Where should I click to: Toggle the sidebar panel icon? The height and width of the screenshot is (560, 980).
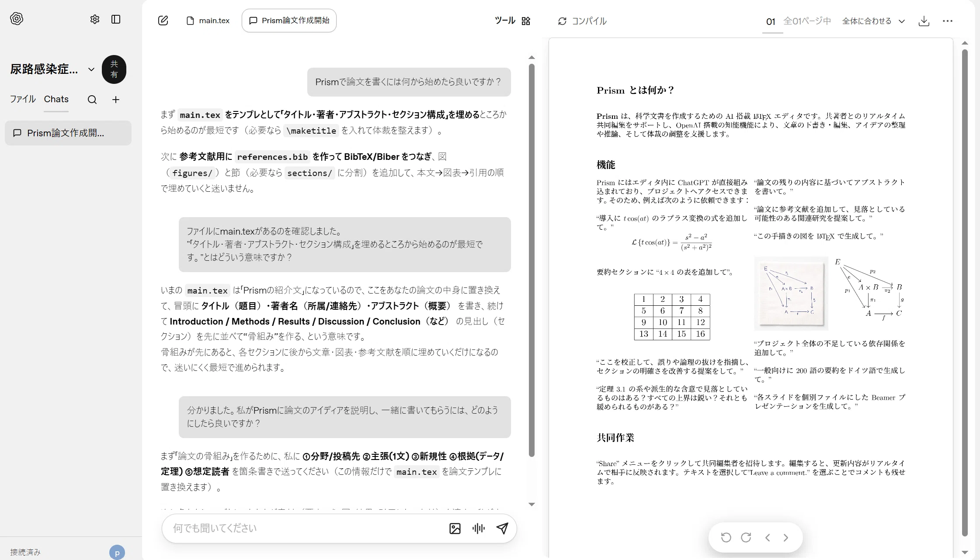pos(116,19)
